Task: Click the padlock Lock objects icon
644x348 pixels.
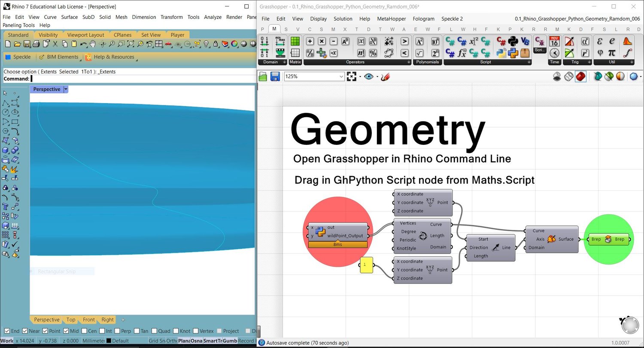Action: point(216,44)
